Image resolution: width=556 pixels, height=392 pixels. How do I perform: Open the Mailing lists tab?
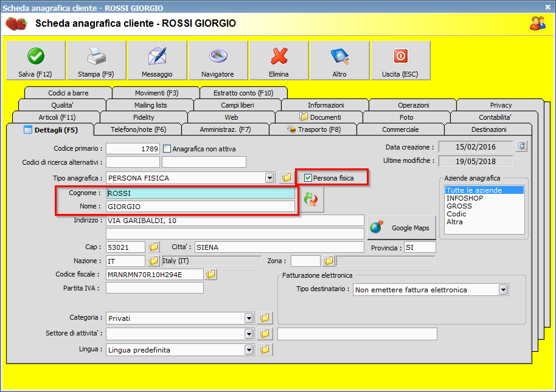pyautogui.click(x=150, y=105)
